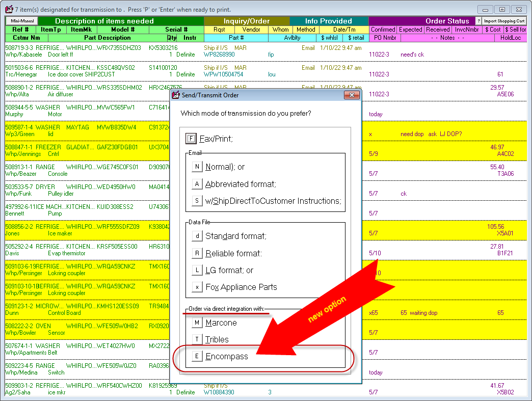Sort by the Vendor column header
Screen dimensions: 532x401
coord(251,30)
